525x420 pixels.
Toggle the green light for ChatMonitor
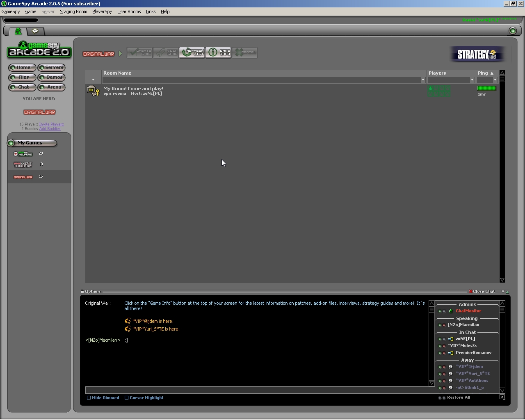pos(440,311)
